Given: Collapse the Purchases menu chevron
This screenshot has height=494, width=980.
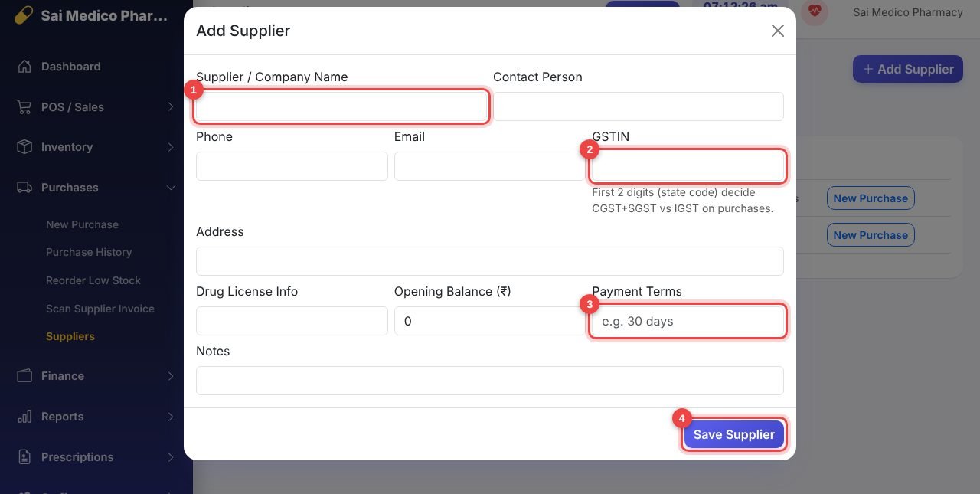Looking at the screenshot, I should (x=171, y=188).
